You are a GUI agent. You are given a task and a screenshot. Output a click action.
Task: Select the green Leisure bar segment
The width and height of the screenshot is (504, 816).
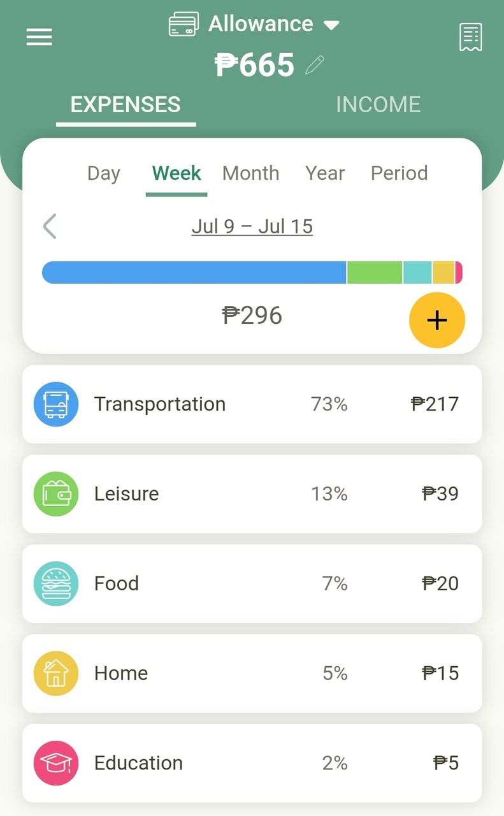375,272
